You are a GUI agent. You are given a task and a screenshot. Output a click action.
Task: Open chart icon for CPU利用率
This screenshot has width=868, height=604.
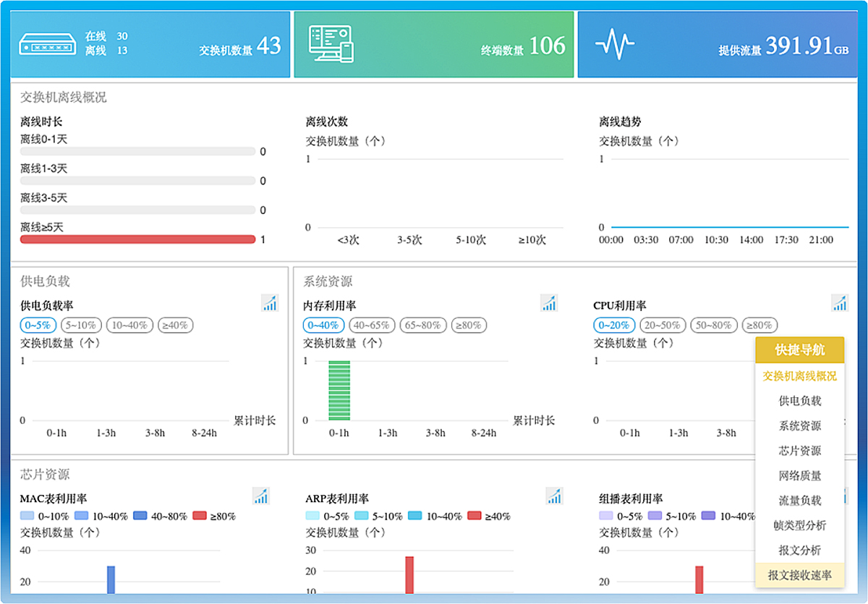pos(839,303)
